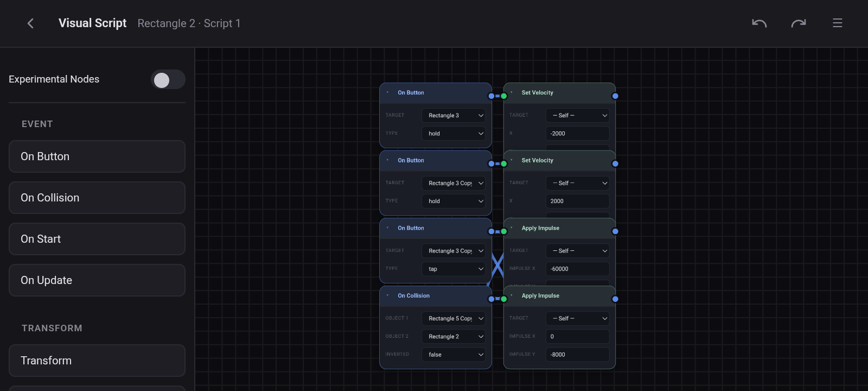Open the Object 2 dropdown showing Rectangle 2
The height and width of the screenshot is (391, 868).
pyautogui.click(x=454, y=336)
